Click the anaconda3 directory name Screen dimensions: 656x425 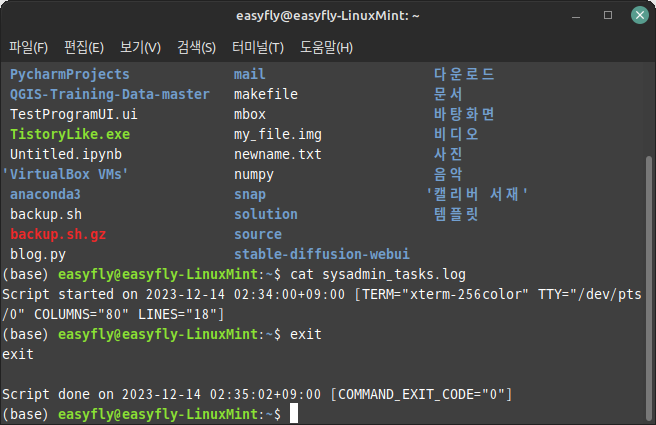pyautogui.click(x=45, y=195)
